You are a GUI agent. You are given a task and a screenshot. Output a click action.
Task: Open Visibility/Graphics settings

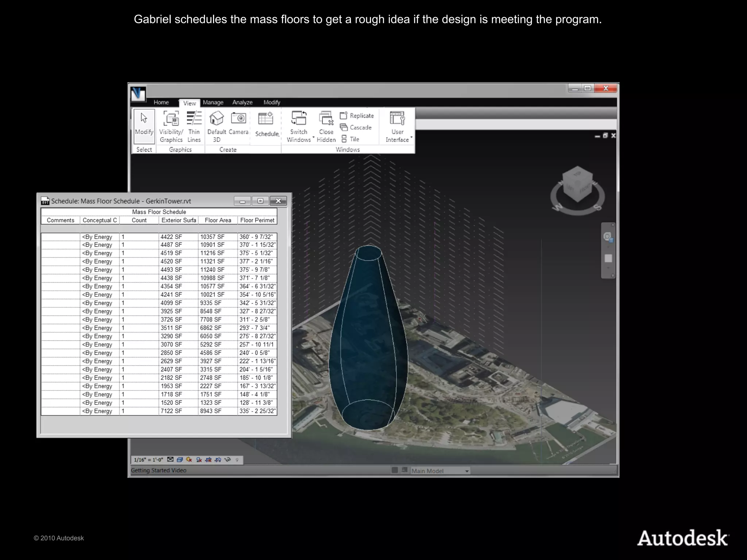[x=171, y=127]
